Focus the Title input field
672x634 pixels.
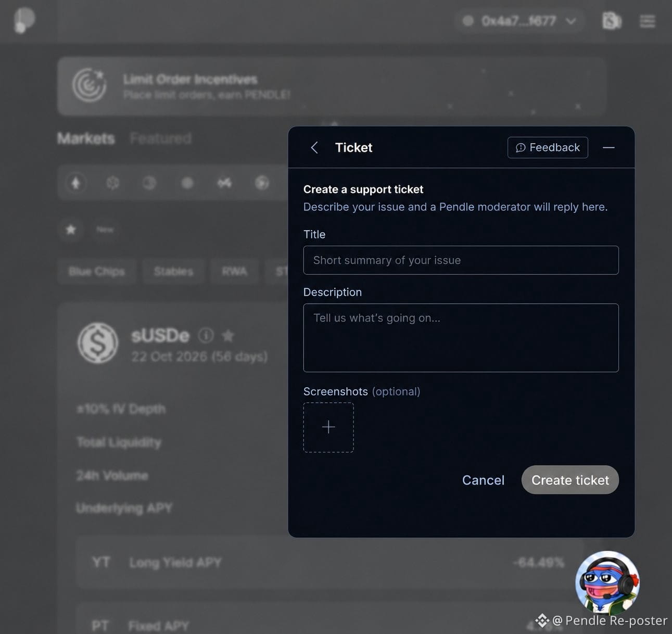click(x=461, y=260)
